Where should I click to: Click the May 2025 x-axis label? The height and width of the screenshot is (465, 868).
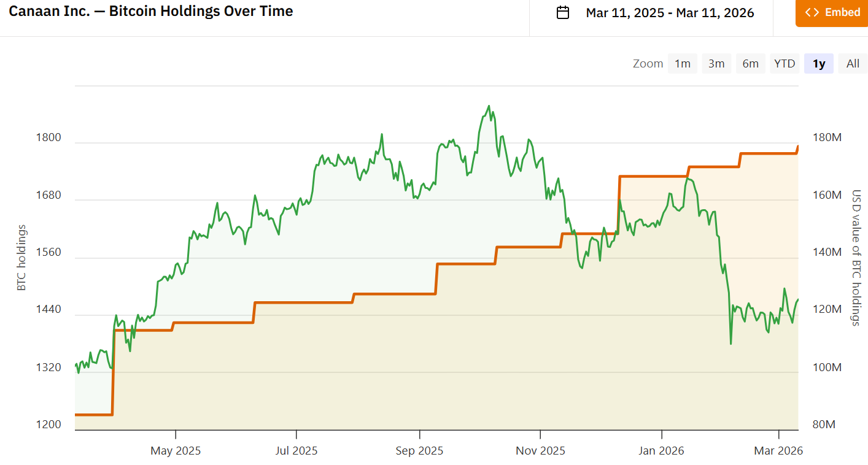coord(176,451)
